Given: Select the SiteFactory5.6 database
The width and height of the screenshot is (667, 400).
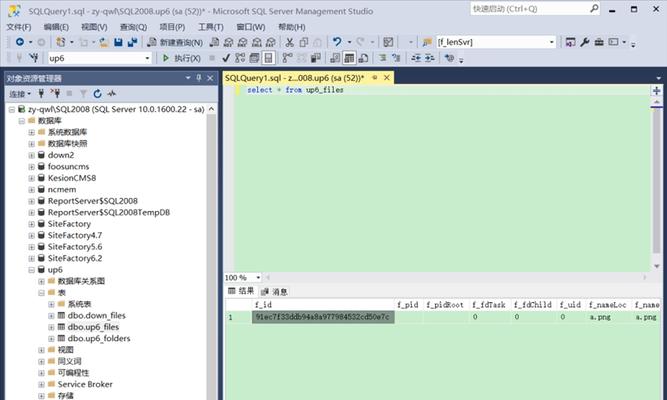Looking at the screenshot, I should click(x=74, y=247).
